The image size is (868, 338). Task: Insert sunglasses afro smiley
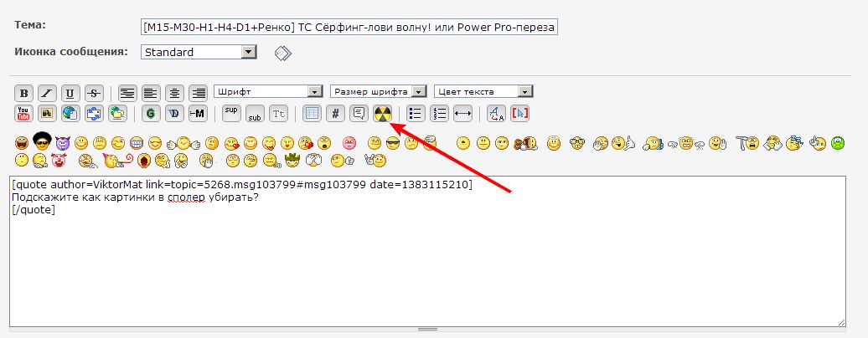tap(42, 142)
